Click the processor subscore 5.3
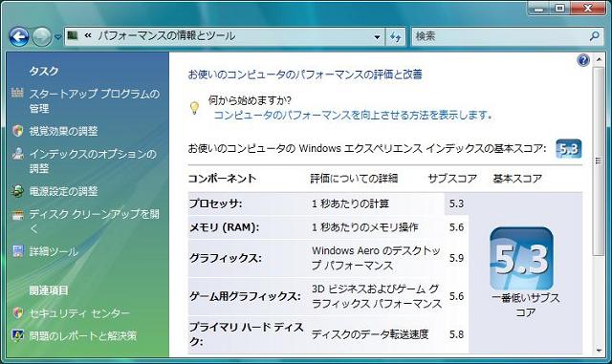The image size is (612, 364). coord(456,203)
